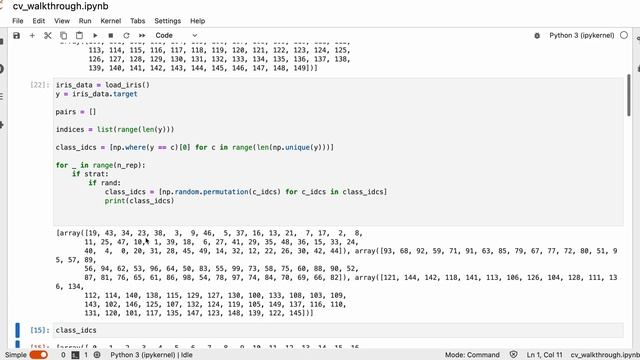
Task: Click the notebook vertical scrollbar thumb
Action: 628,95
